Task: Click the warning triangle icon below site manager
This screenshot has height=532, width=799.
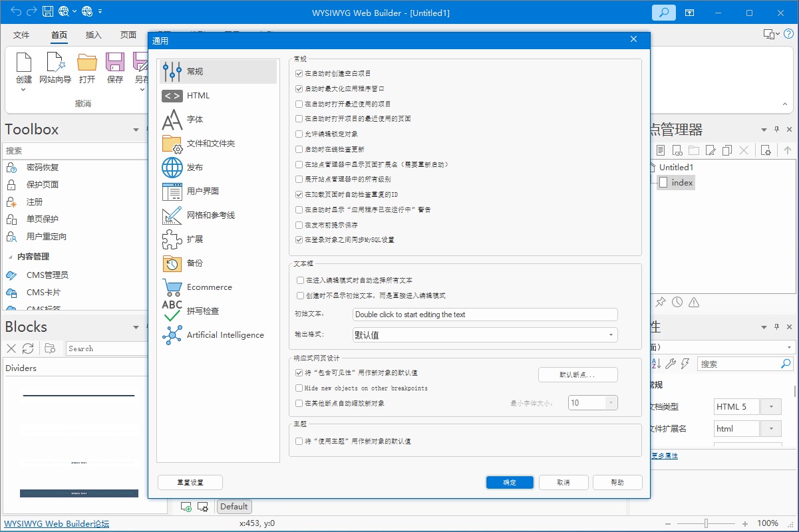Action: tap(694, 303)
